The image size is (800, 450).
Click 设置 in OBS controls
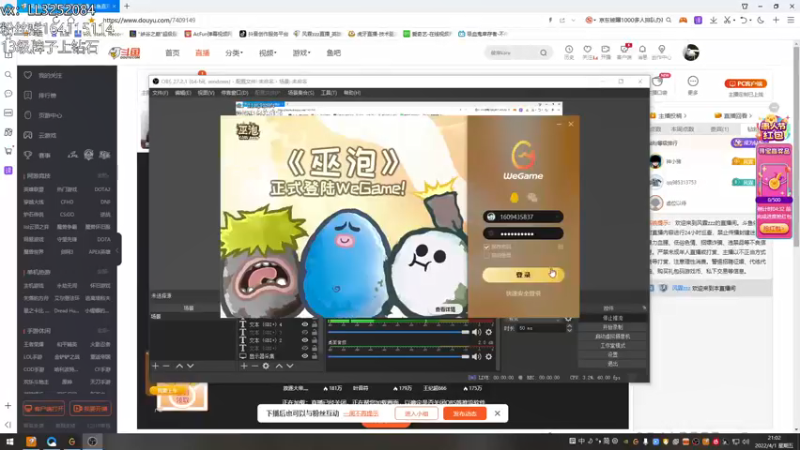pyautogui.click(x=612, y=355)
